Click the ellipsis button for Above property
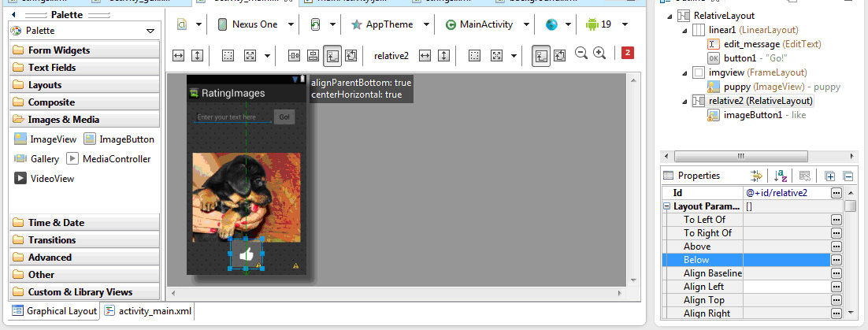 point(836,247)
